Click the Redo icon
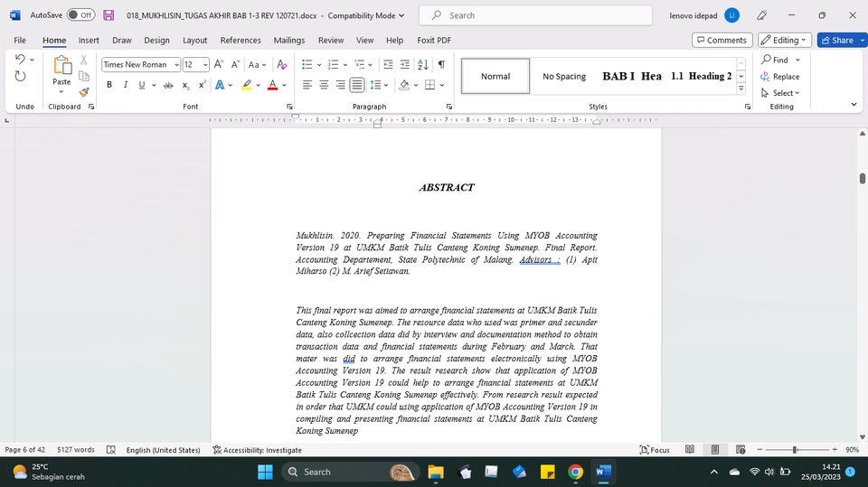 coord(20,77)
